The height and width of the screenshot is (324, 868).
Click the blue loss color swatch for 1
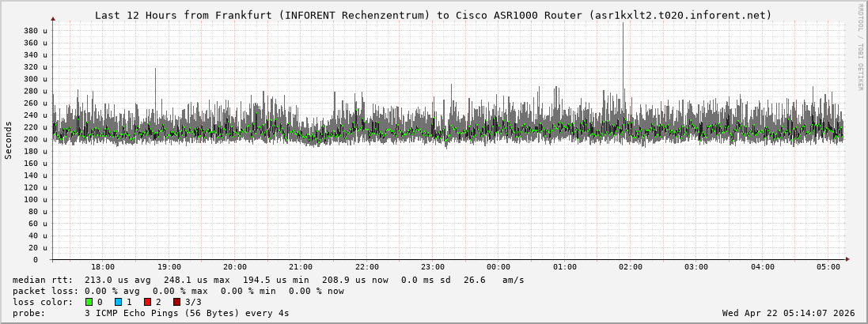118,302
